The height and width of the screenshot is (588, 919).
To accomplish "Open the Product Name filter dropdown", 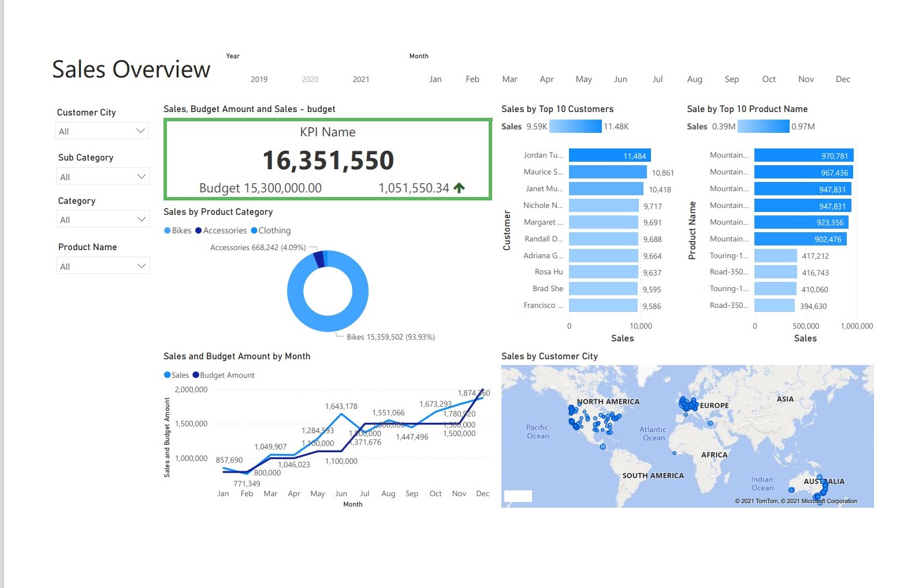I will pos(103,266).
